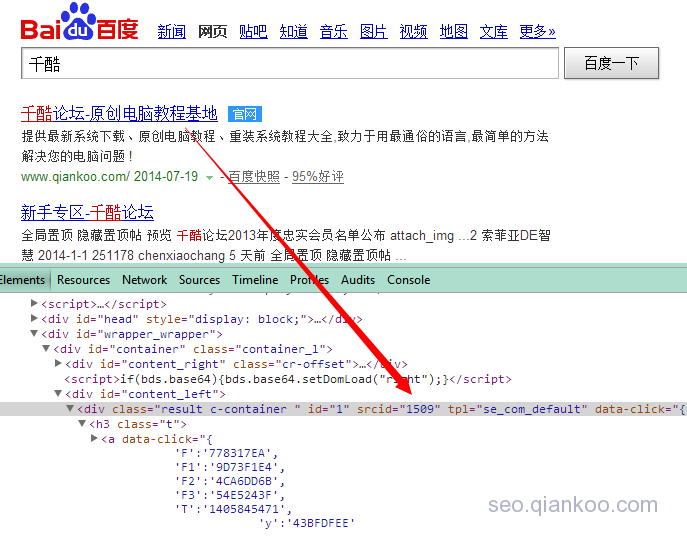Switch to the Resources devtools tab

(83, 279)
